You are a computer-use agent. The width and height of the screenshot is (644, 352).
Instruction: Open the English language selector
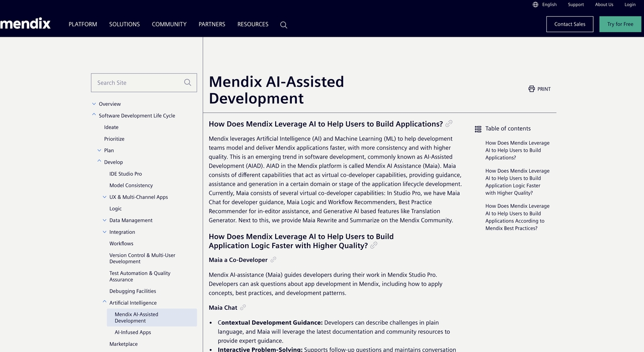549,5
